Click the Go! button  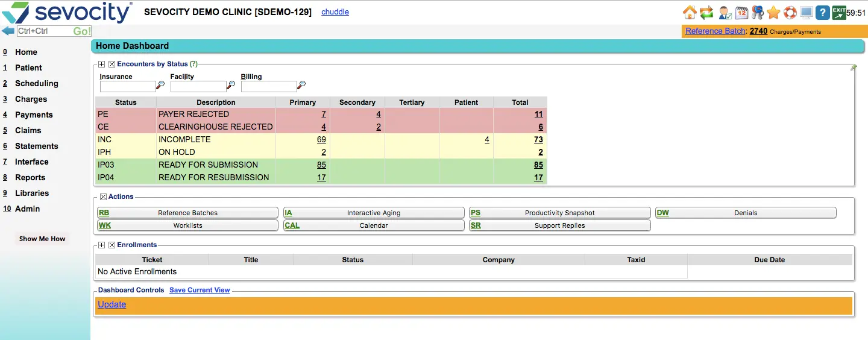pyautogui.click(x=82, y=31)
